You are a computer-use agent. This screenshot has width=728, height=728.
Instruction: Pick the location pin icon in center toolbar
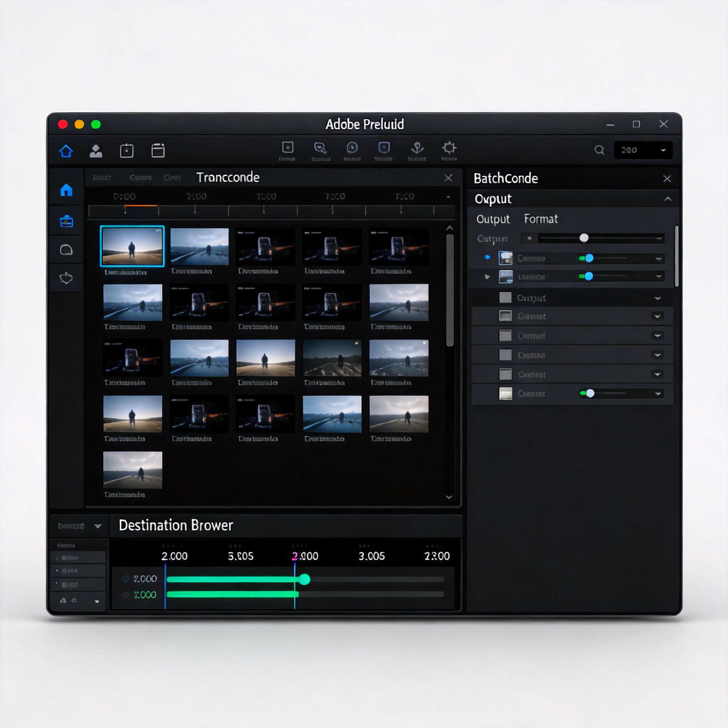pyautogui.click(x=417, y=148)
